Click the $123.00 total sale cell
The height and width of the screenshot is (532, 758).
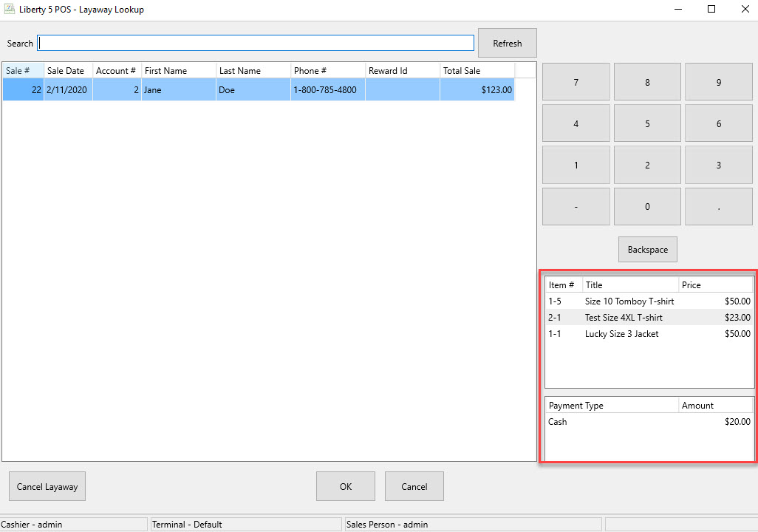(477, 90)
